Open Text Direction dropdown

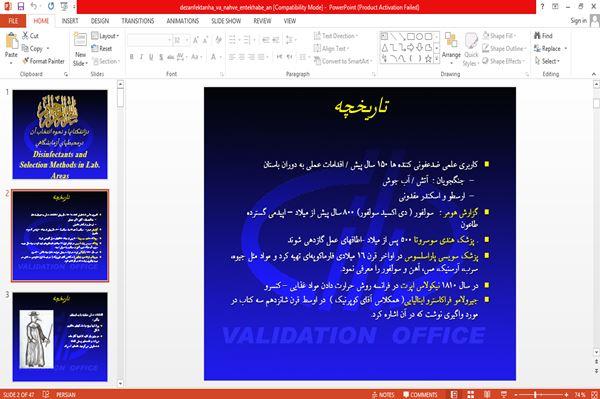tap(336, 36)
